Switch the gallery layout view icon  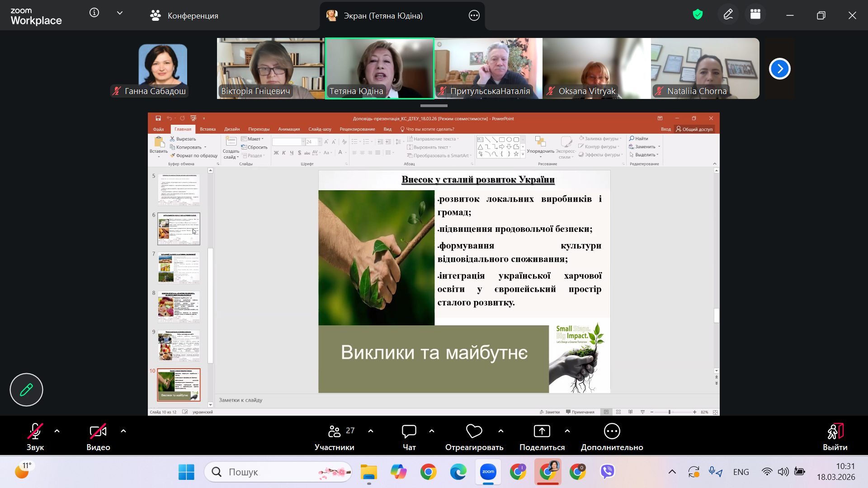(755, 14)
